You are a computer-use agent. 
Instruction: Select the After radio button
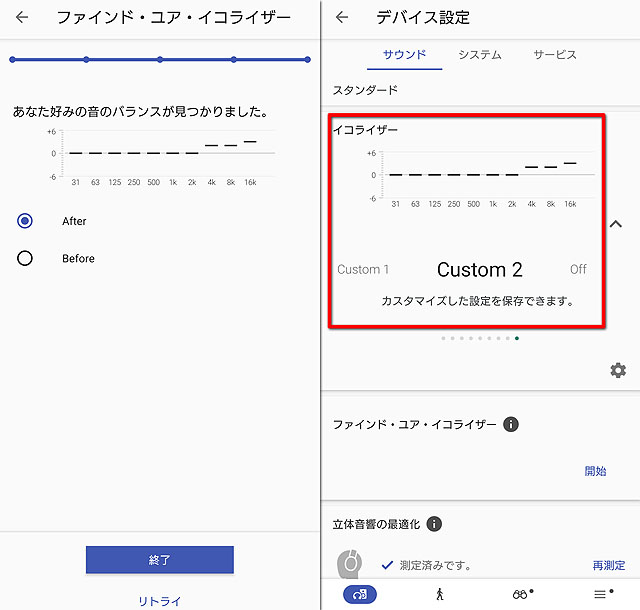click(25, 221)
